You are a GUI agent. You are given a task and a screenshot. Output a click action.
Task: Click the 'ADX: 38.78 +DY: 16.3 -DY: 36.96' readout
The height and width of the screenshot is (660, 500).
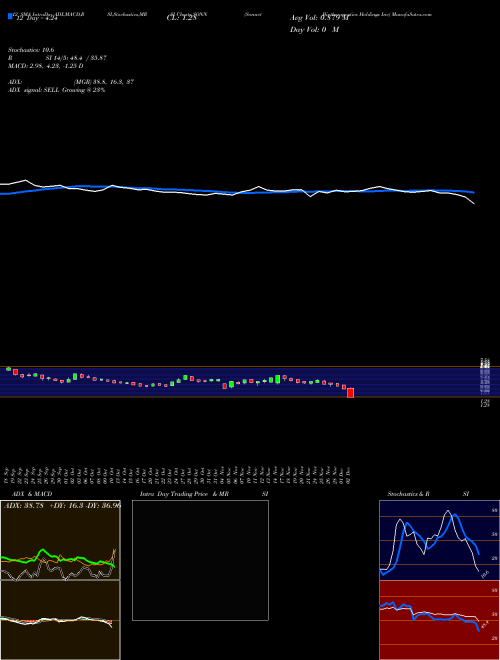coord(62,505)
